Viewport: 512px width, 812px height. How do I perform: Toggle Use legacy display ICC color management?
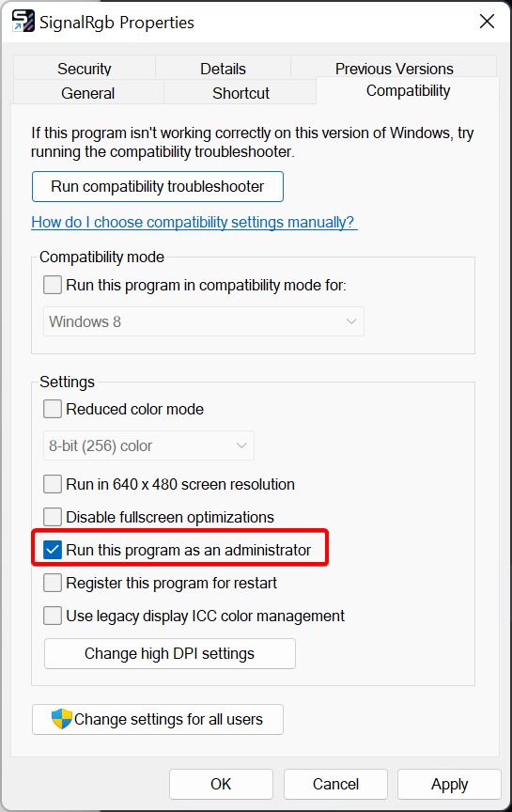point(53,616)
